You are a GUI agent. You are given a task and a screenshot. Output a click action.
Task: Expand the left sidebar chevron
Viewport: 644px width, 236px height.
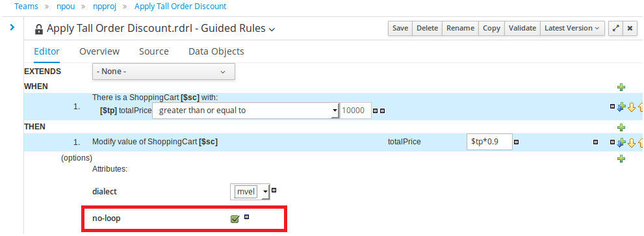pyautogui.click(x=12, y=27)
